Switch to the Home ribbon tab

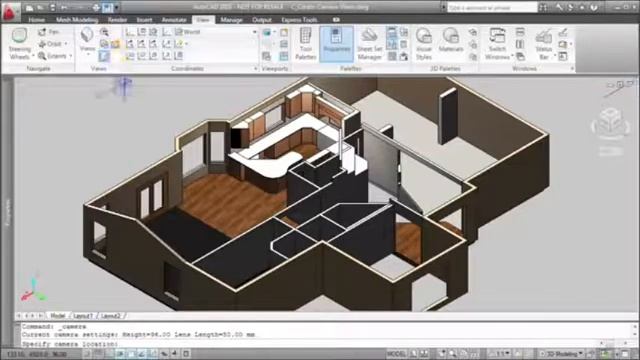(x=36, y=20)
